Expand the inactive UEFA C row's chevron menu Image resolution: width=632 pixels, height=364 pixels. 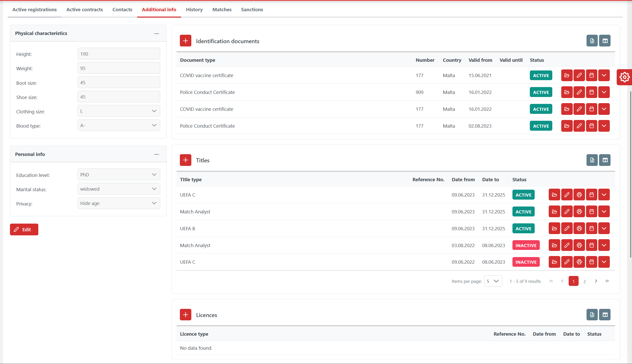[x=604, y=262]
